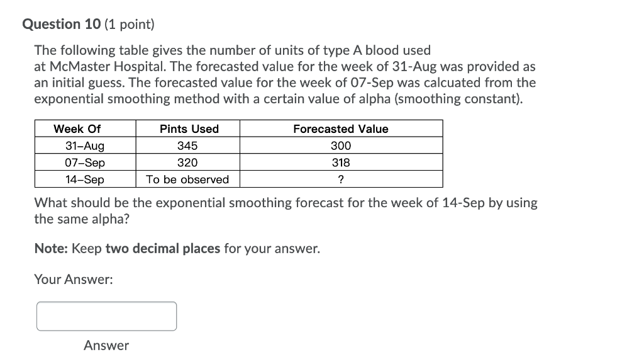This screenshot has width=644, height=364.
Task: Click the question mark cell in the table
Action: coord(340,179)
